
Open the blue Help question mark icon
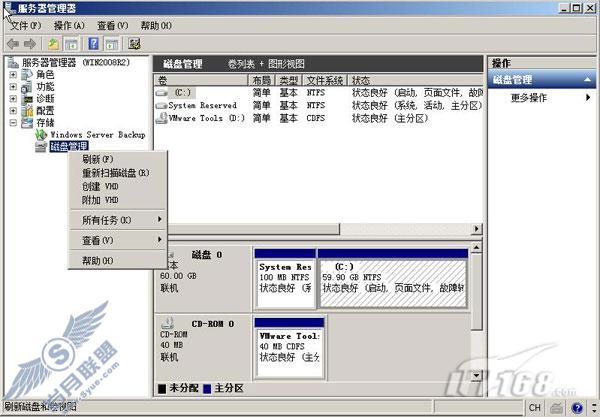click(93, 44)
